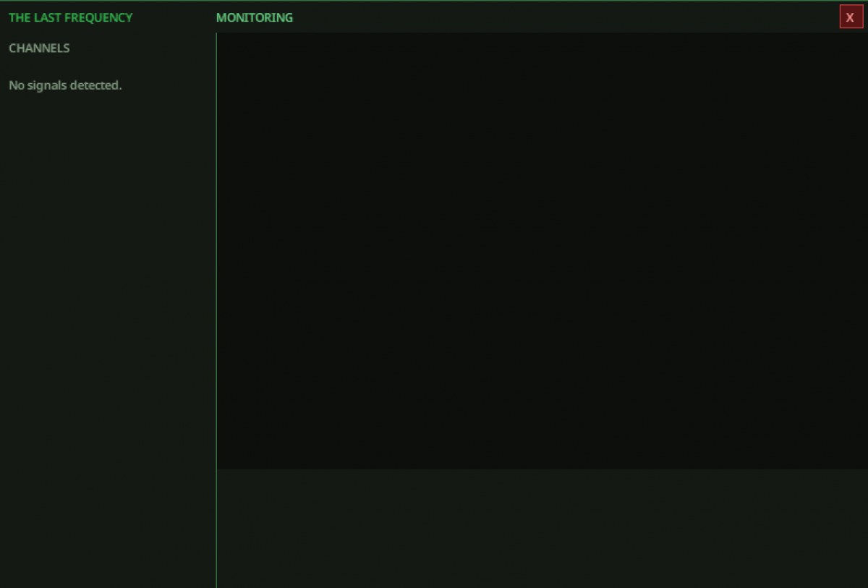Select the MONITORING header label
Screen dimensions: 868x588
pyautogui.click(x=255, y=17)
